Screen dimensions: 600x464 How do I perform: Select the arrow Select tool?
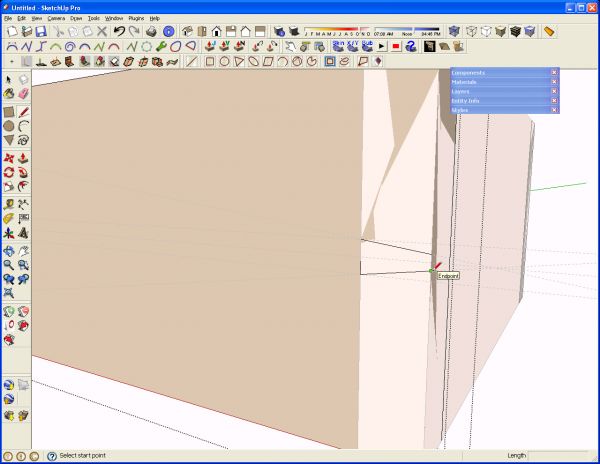tap(9, 80)
